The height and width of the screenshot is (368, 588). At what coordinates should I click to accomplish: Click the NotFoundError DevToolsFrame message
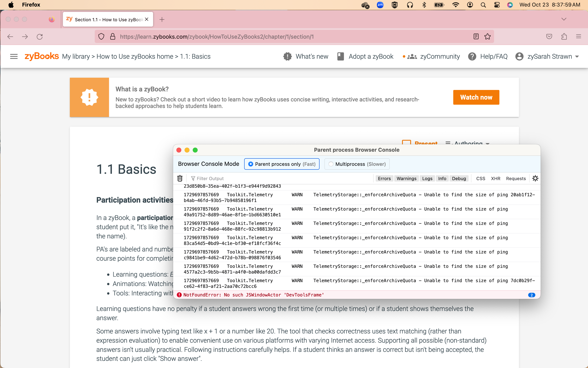(254, 295)
